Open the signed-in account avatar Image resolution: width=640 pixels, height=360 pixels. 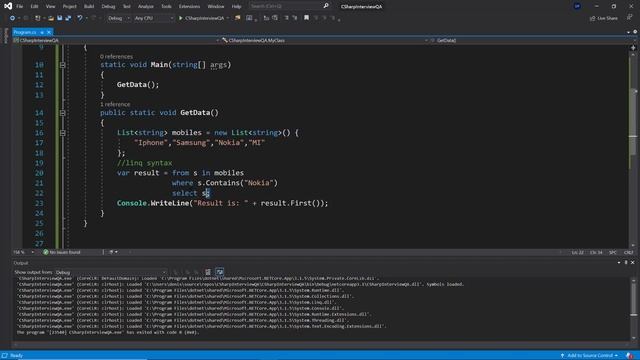[x=577, y=6]
